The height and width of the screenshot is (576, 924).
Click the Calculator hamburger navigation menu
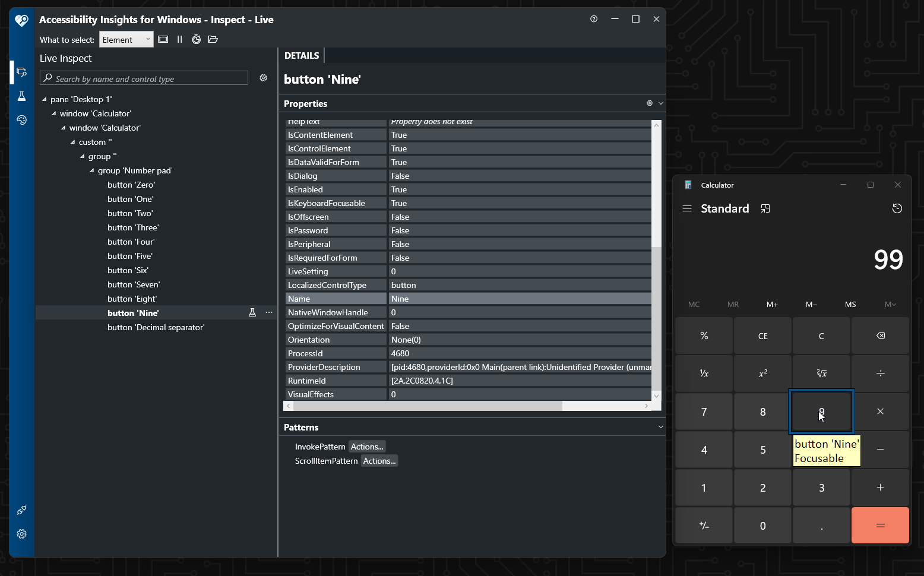(x=687, y=208)
